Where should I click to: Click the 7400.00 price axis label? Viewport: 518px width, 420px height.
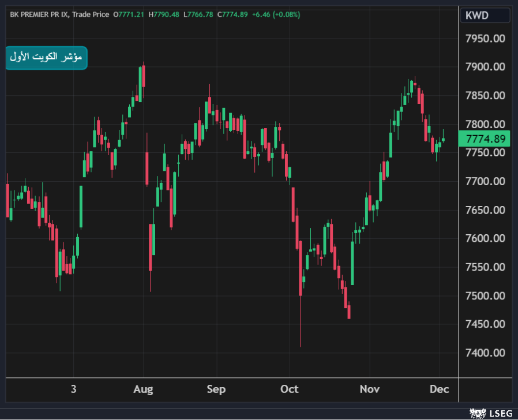pos(485,352)
